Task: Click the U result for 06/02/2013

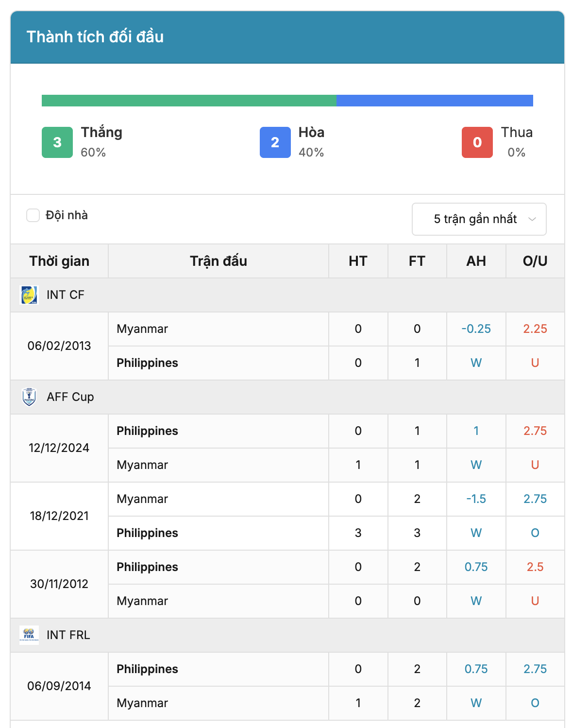Action: [535, 363]
